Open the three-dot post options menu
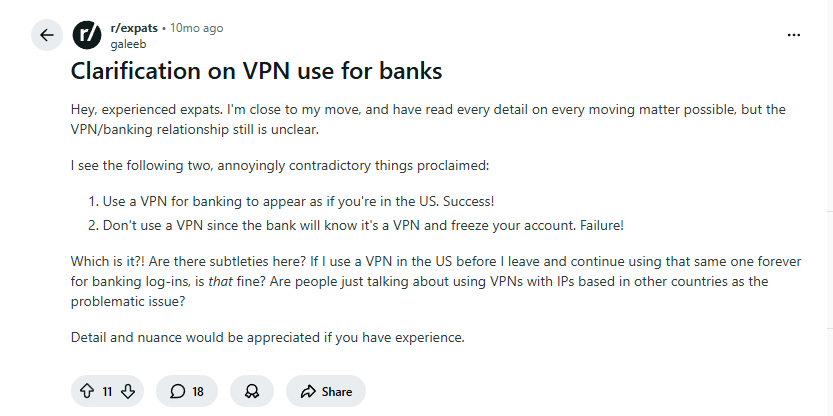 [794, 35]
